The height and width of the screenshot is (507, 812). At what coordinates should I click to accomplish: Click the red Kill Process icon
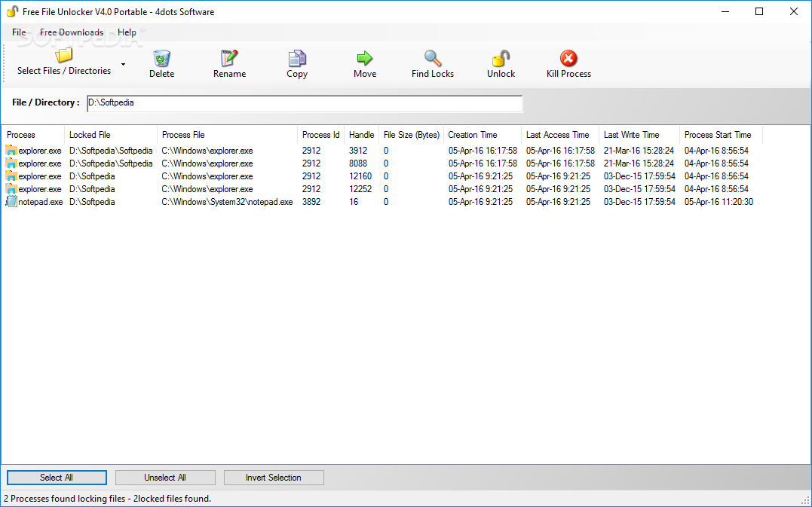click(568, 58)
